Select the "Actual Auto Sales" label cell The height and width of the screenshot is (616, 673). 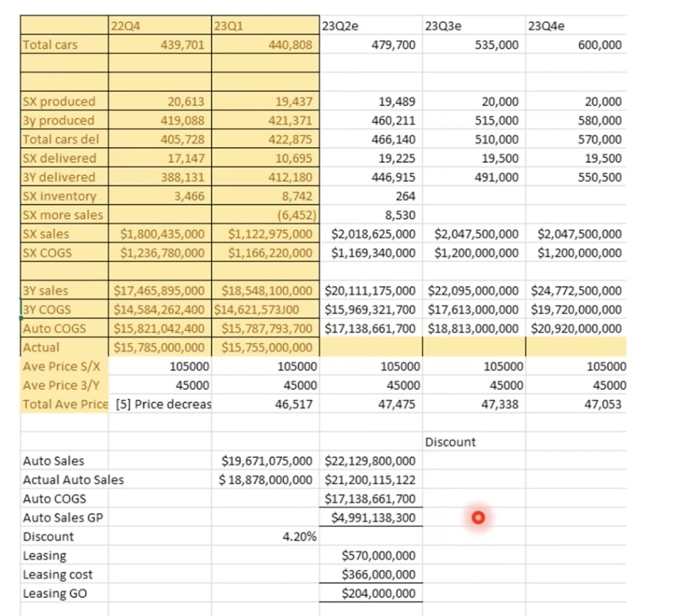point(73,480)
